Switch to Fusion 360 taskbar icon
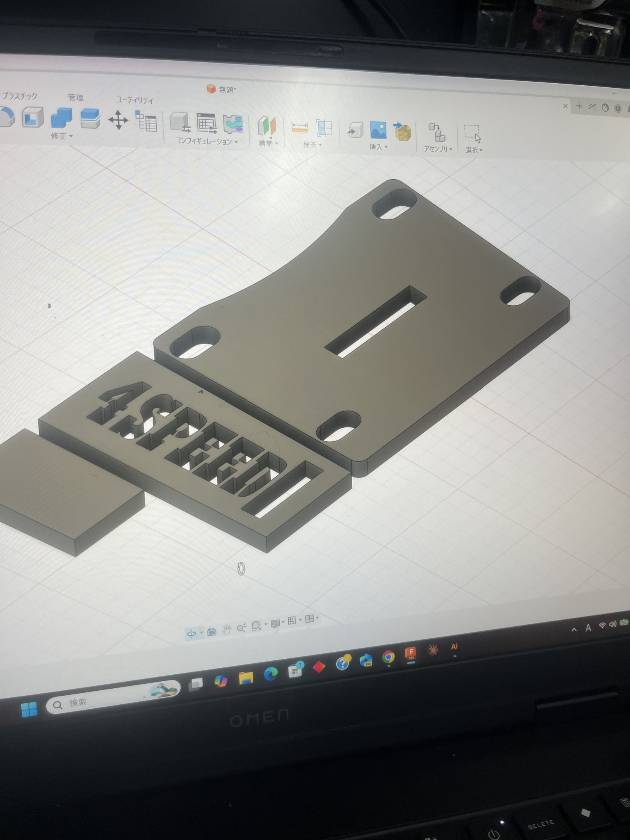 (411, 654)
